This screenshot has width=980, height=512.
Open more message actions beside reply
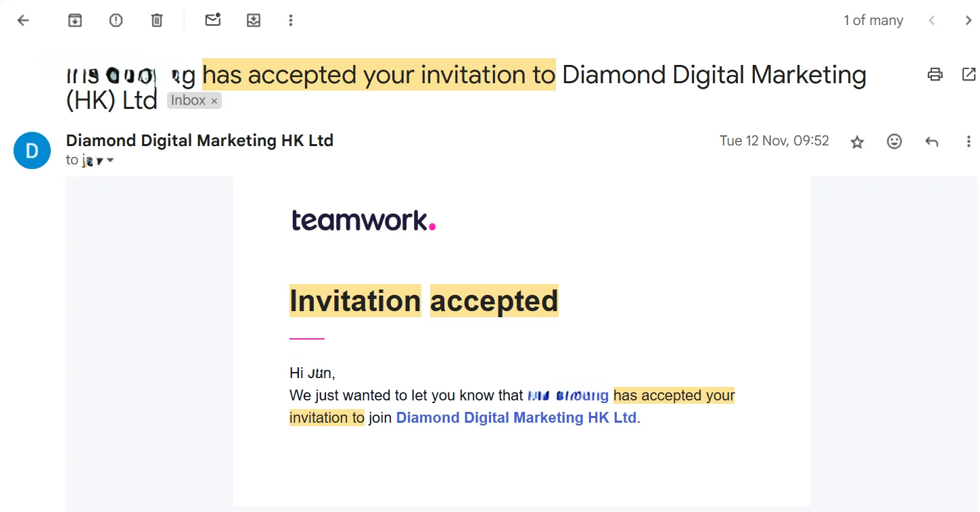click(969, 141)
